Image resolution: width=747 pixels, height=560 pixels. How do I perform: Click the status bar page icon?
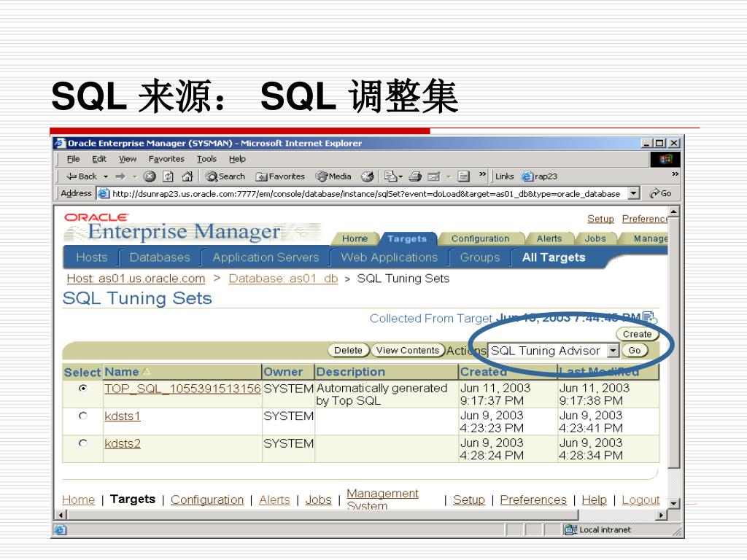(x=60, y=529)
